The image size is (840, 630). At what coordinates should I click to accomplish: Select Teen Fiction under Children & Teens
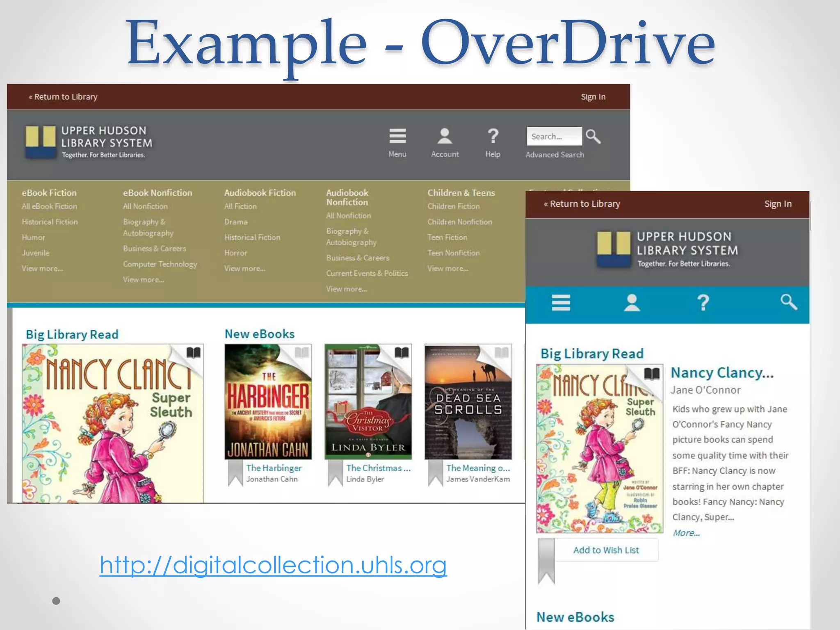click(x=447, y=237)
